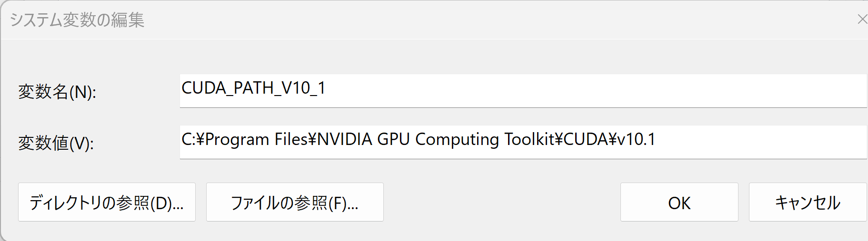Screen dimensions: 868x241
Task: Place cursor at v10.1 path ending
Action: coord(636,139)
